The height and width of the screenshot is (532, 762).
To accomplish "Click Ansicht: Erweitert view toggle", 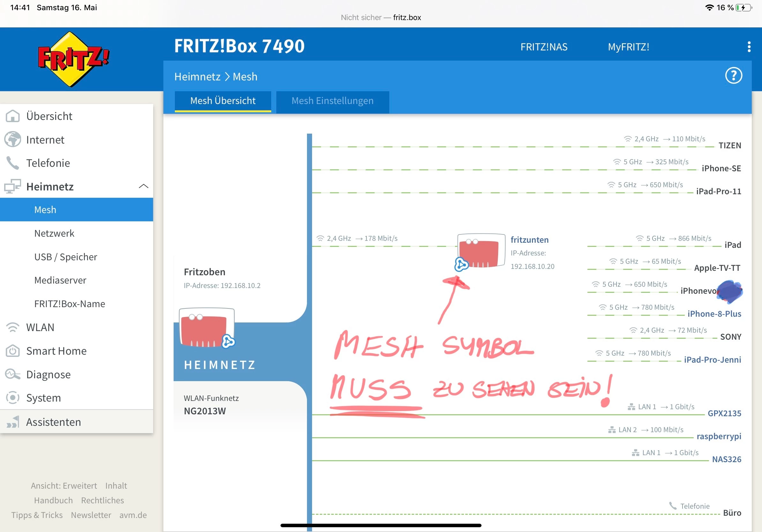I will tap(64, 485).
